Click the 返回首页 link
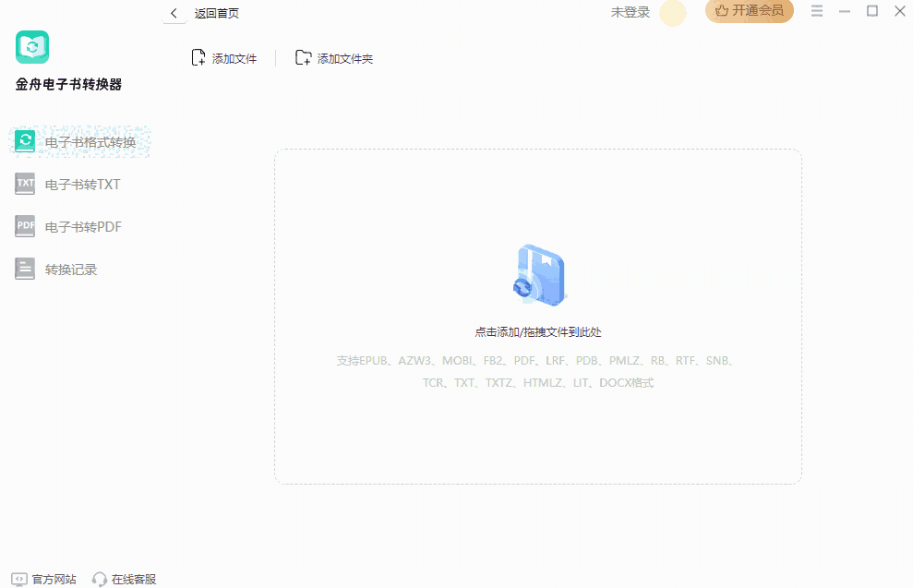Viewport: 913px width, 588px height. click(x=214, y=13)
